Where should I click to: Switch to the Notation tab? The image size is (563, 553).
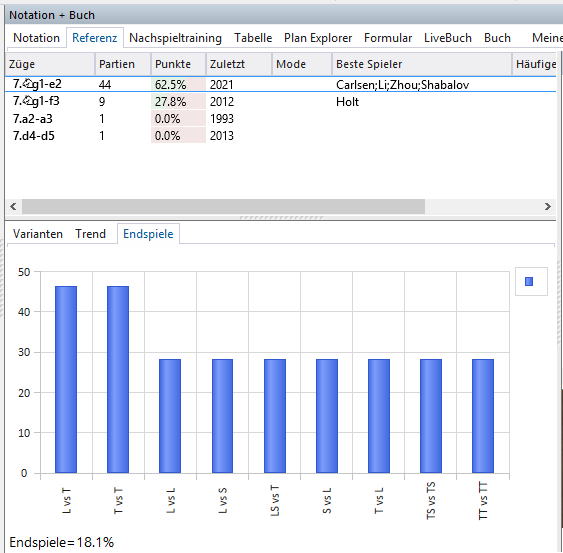pos(36,38)
